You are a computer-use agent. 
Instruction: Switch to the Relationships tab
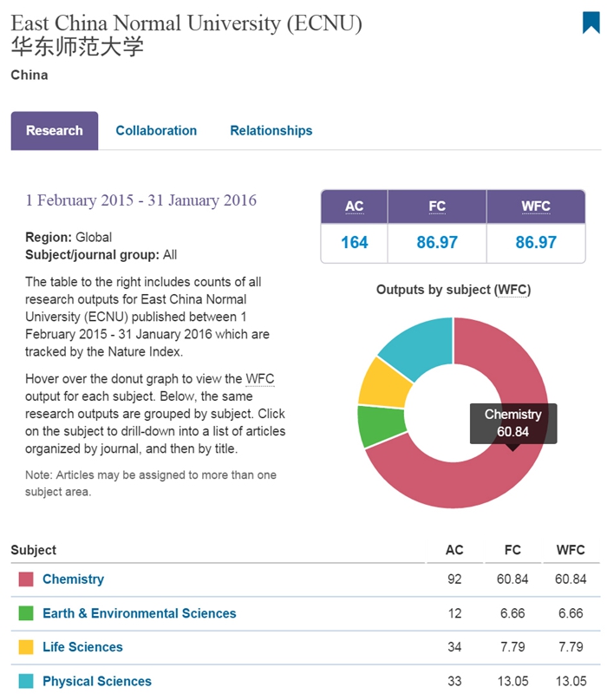271,131
